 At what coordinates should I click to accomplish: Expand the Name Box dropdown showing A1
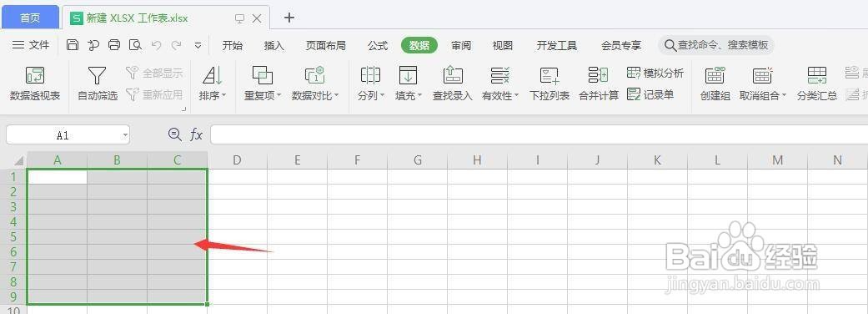click(125, 134)
